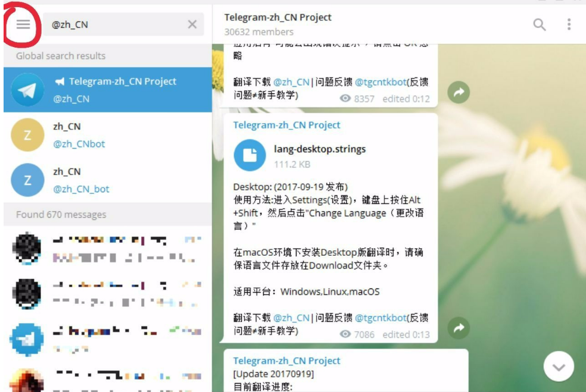Image resolution: width=586 pixels, height=392 pixels.
Task: Open @tgcntkbot link in the 8357-views message
Action: coord(381,82)
